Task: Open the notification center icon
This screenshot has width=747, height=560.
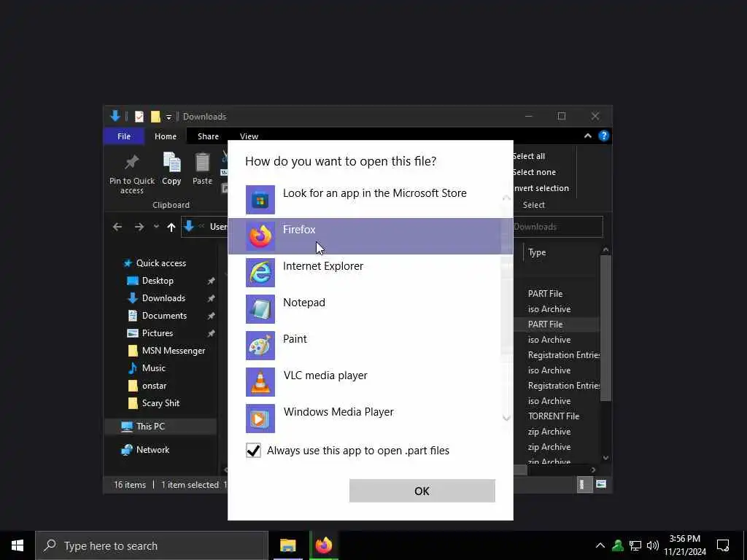Action: (723, 545)
